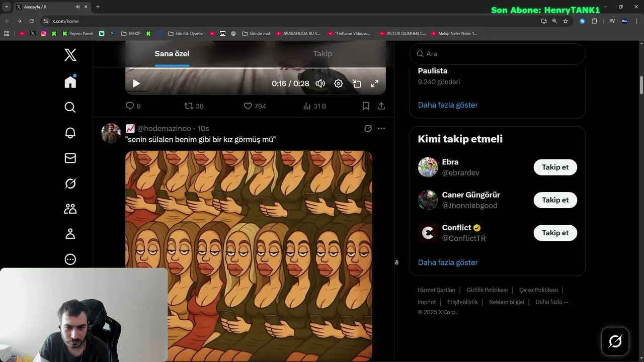Image resolution: width=644 pixels, height=362 pixels.
Task: Play the video in the top post
Action: click(x=136, y=83)
